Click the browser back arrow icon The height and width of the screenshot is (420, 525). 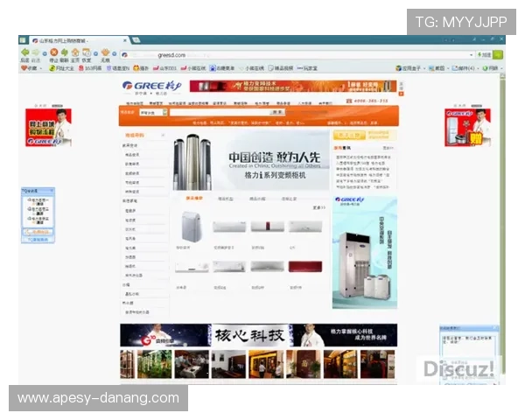pyautogui.click(x=24, y=52)
